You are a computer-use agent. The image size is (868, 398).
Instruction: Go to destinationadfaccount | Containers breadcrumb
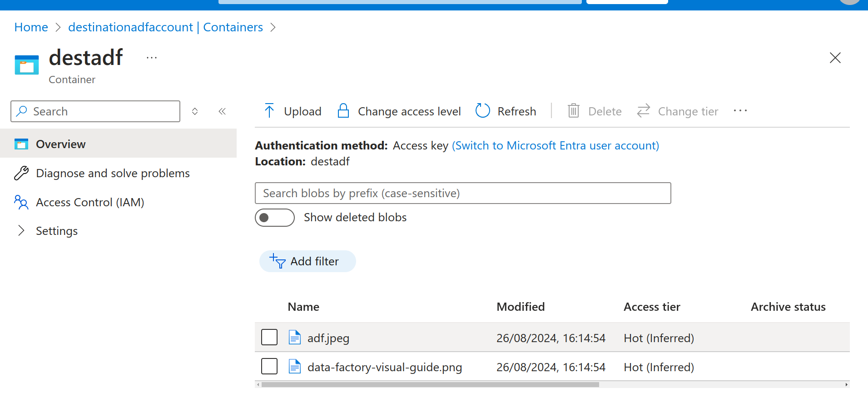tap(165, 27)
